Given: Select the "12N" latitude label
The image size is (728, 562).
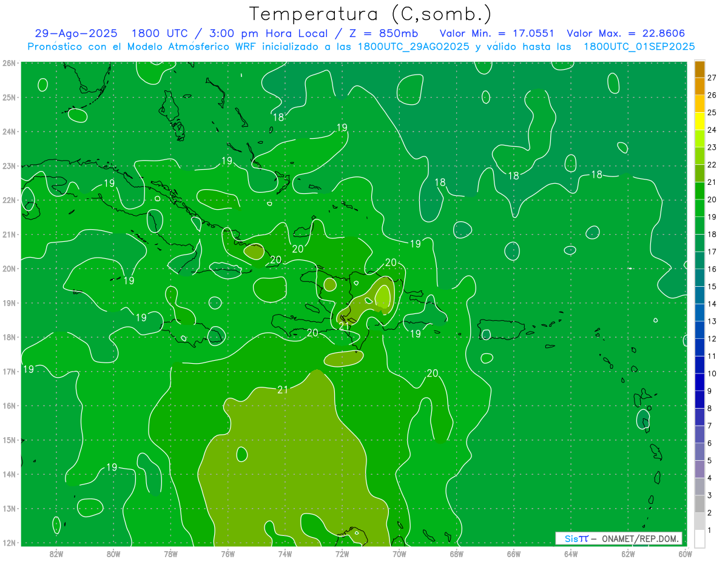Looking at the screenshot, I should [x=9, y=543].
